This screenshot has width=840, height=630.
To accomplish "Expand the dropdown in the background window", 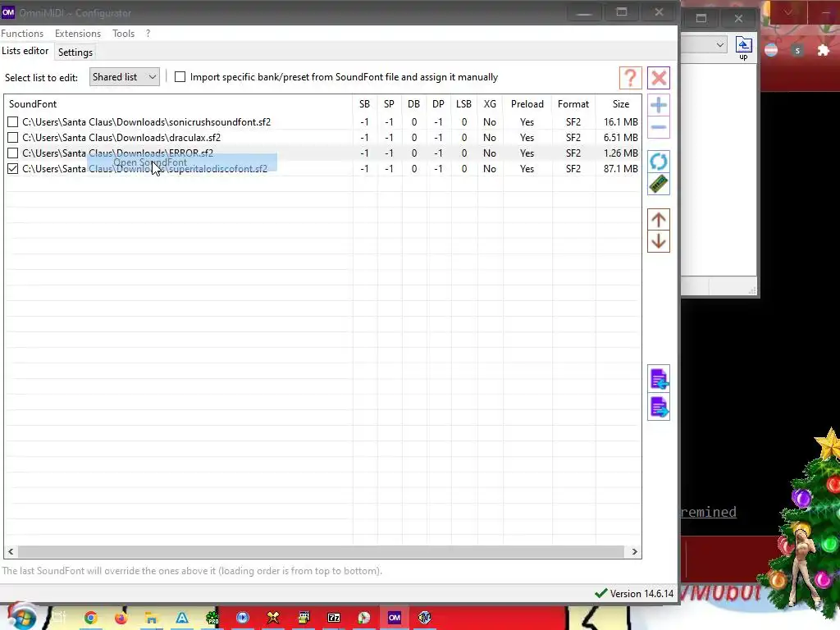I will [720, 45].
